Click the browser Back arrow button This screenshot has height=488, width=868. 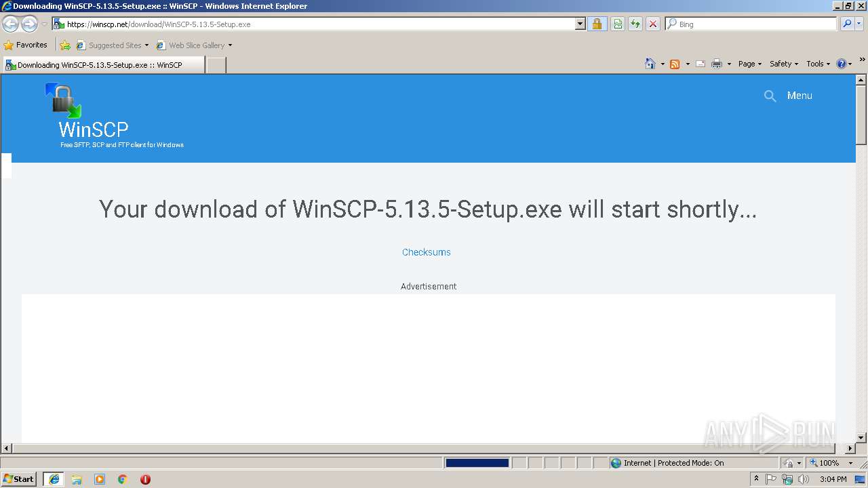click(x=10, y=24)
